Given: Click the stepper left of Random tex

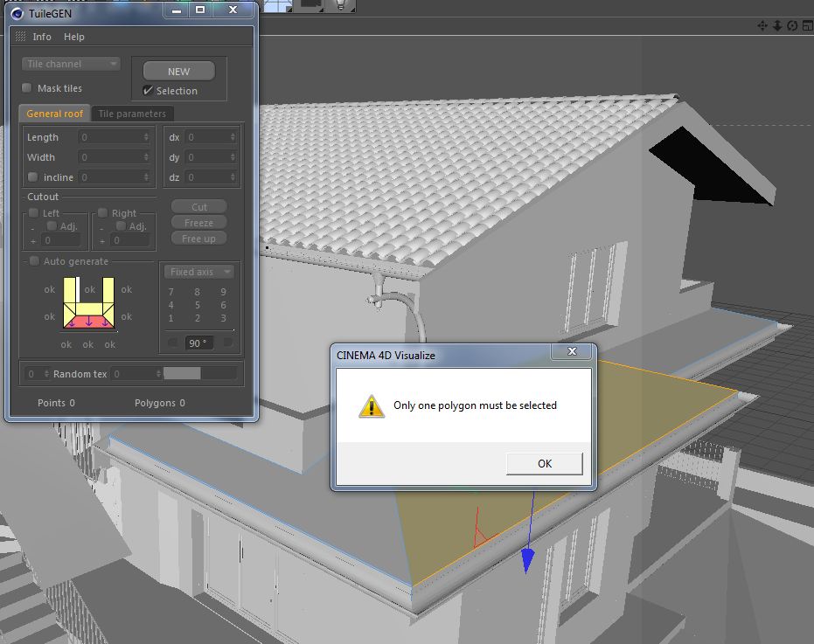Looking at the screenshot, I should tap(46, 374).
